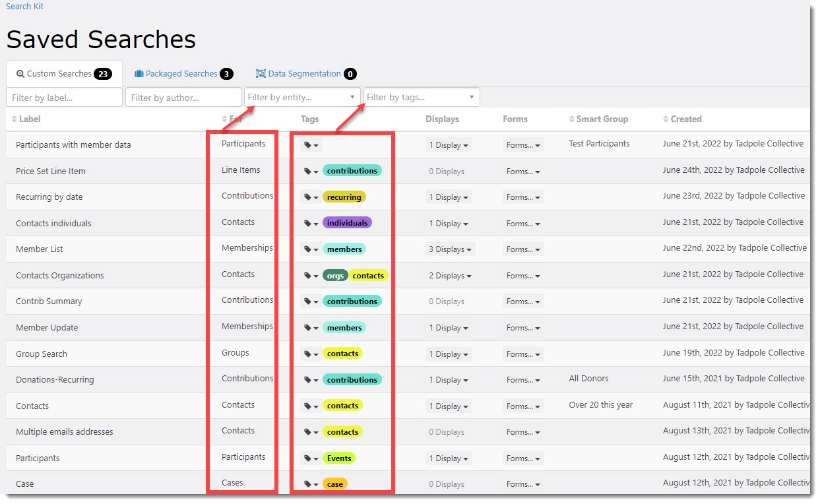
Task: Click the orgs tag badge
Action: click(x=335, y=276)
